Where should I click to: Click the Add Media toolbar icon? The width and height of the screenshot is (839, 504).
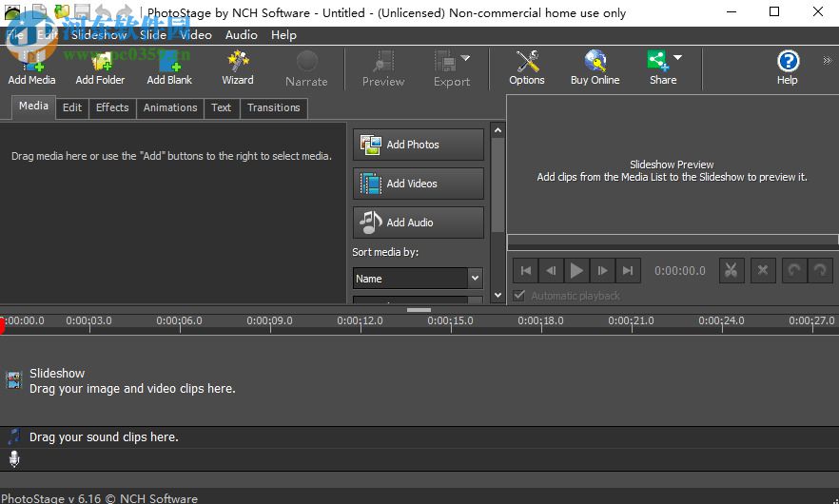[31, 68]
